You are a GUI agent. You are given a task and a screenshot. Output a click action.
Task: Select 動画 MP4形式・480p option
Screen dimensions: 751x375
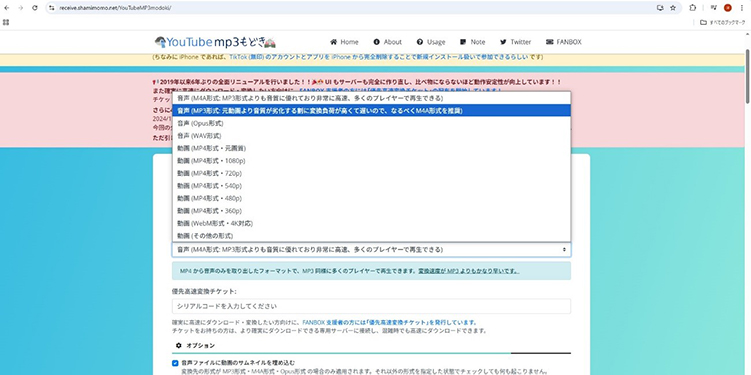(x=372, y=198)
